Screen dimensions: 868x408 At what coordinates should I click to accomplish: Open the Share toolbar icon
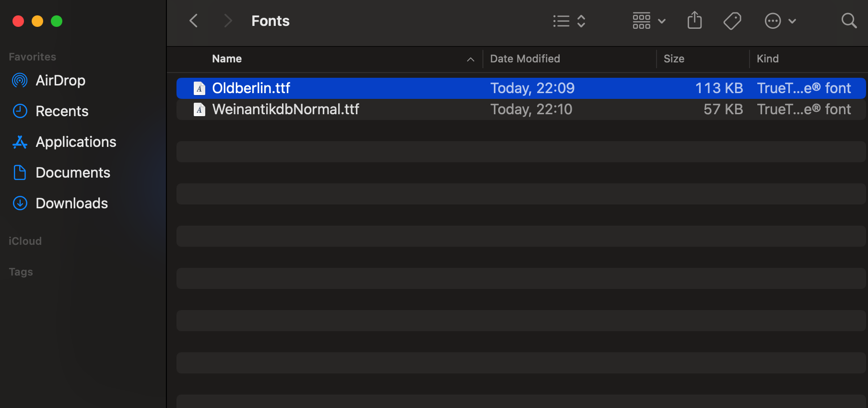694,21
